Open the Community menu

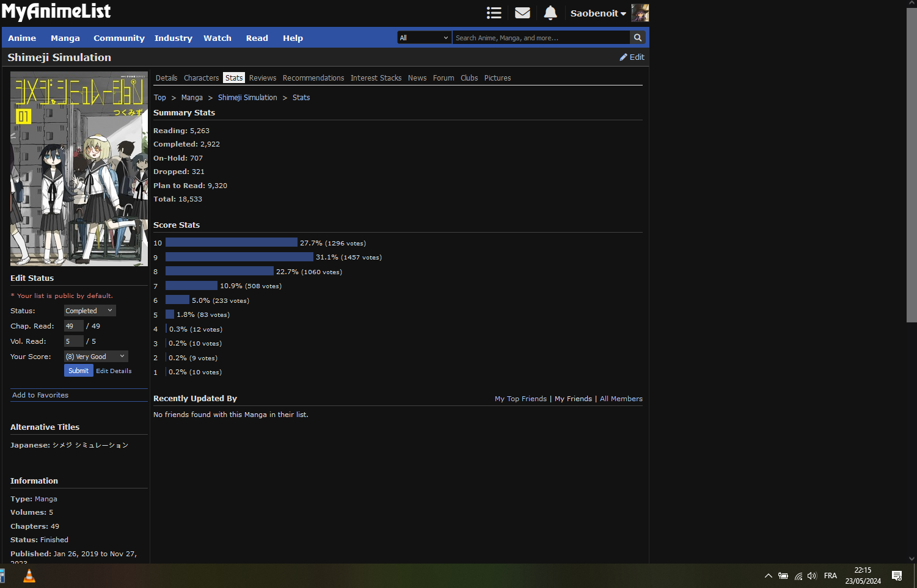119,38
